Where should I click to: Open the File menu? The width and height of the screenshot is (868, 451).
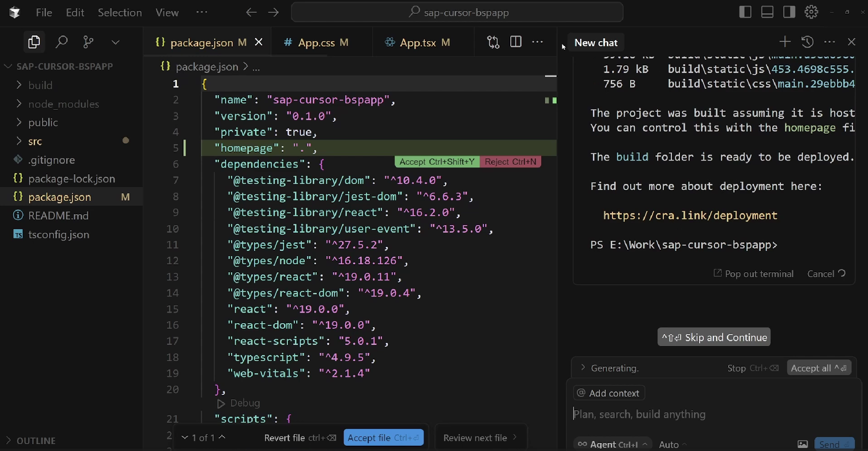point(44,13)
